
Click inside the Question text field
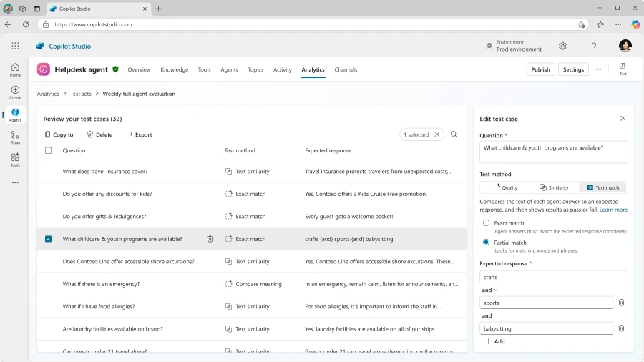click(x=553, y=152)
